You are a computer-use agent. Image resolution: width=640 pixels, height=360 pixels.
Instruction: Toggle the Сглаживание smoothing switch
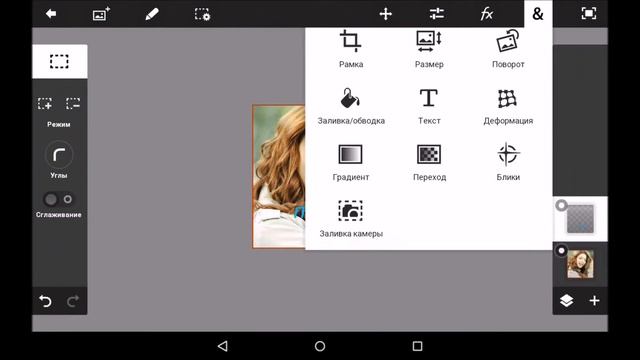coord(59,199)
